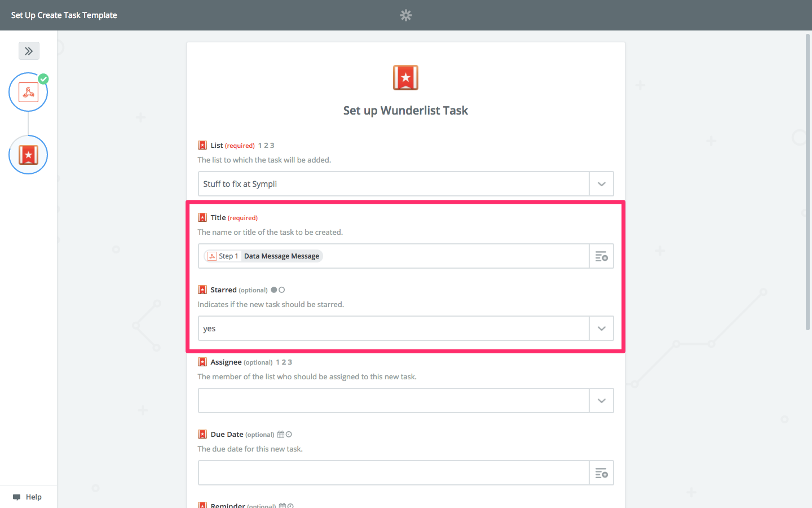Click text 'The due date for this new task.'
812x508 pixels.
[x=250, y=449]
